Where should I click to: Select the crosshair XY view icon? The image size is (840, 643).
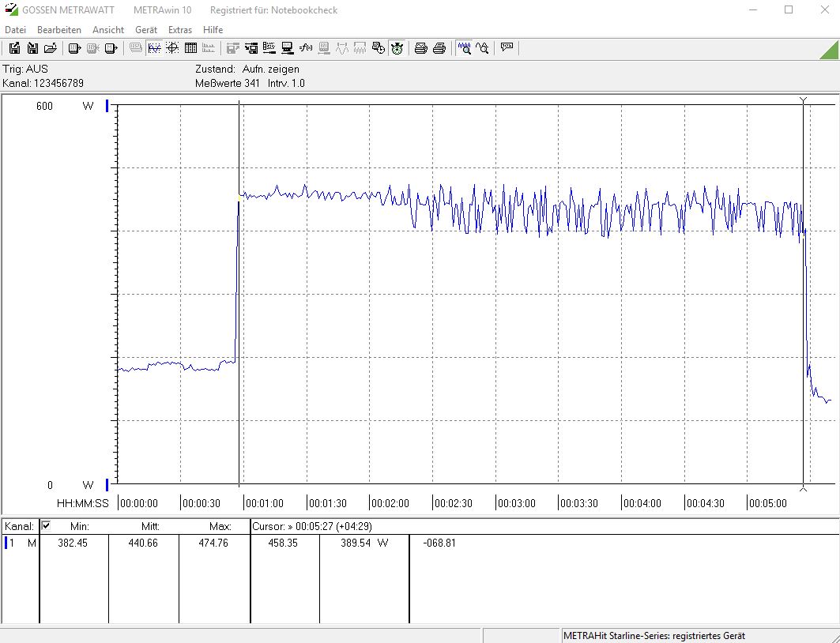[x=172, y=48]
